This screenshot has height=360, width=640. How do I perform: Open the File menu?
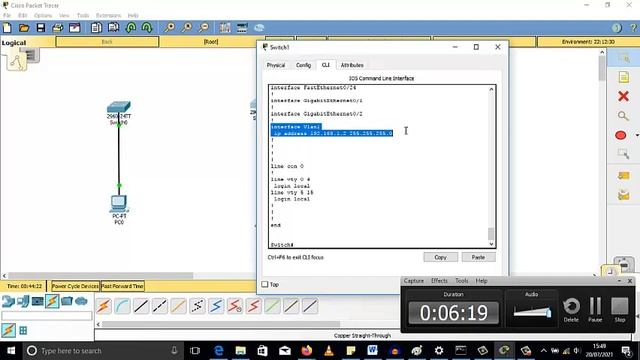tap(7, 16)
